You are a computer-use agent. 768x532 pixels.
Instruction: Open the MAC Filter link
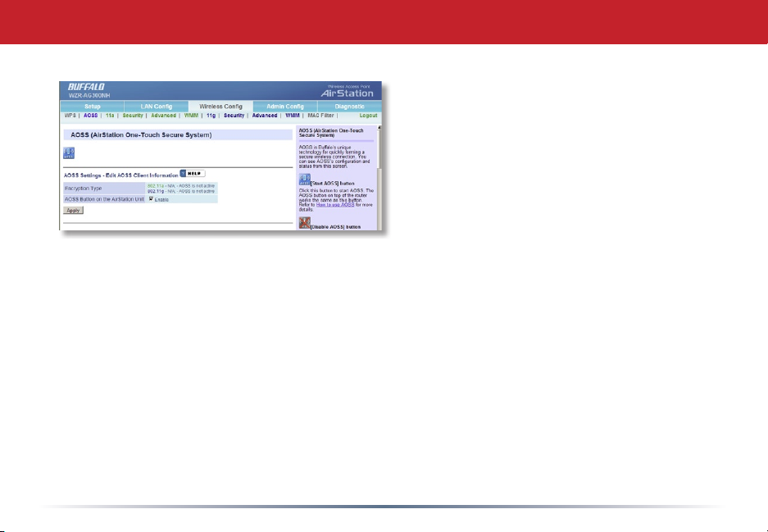click(x=320, y=116)
